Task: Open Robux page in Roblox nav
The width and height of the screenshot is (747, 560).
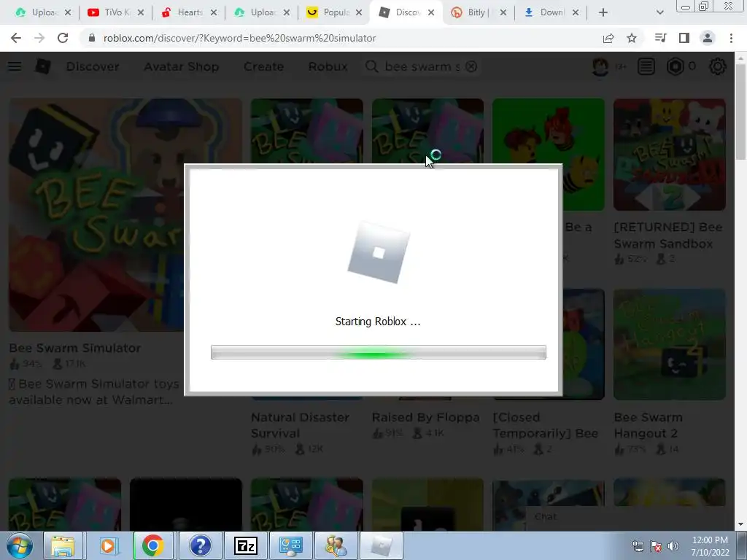Action: point(328,66)
